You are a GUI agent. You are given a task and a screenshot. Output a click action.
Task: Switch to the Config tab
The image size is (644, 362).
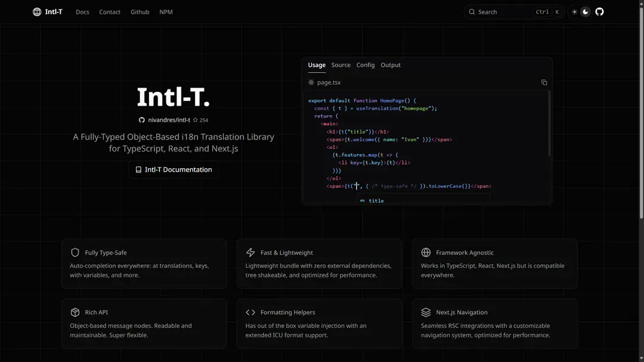coord(365,65)
